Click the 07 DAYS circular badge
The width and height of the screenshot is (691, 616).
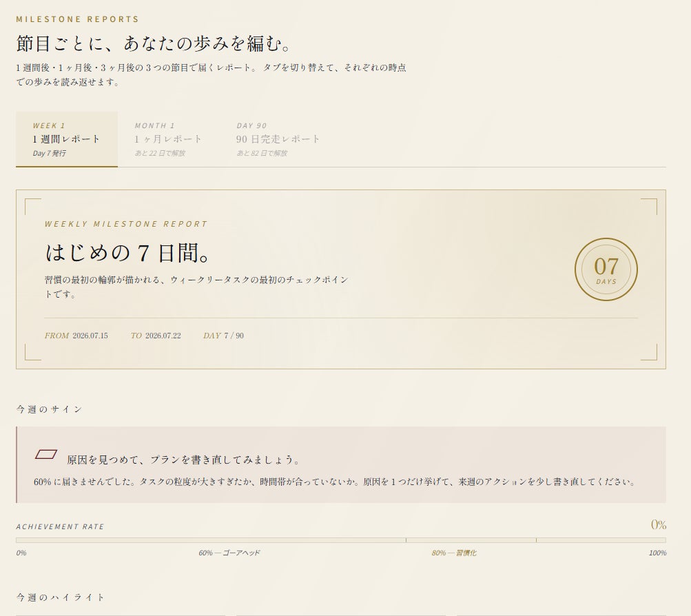pyautogui.click(x=606, y=269)
